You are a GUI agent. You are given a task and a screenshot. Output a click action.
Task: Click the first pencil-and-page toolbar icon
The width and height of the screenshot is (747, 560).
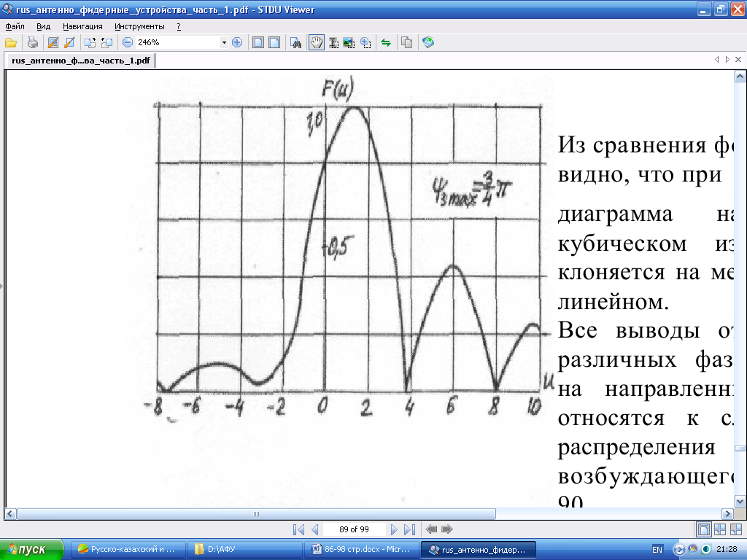(53, 43)
